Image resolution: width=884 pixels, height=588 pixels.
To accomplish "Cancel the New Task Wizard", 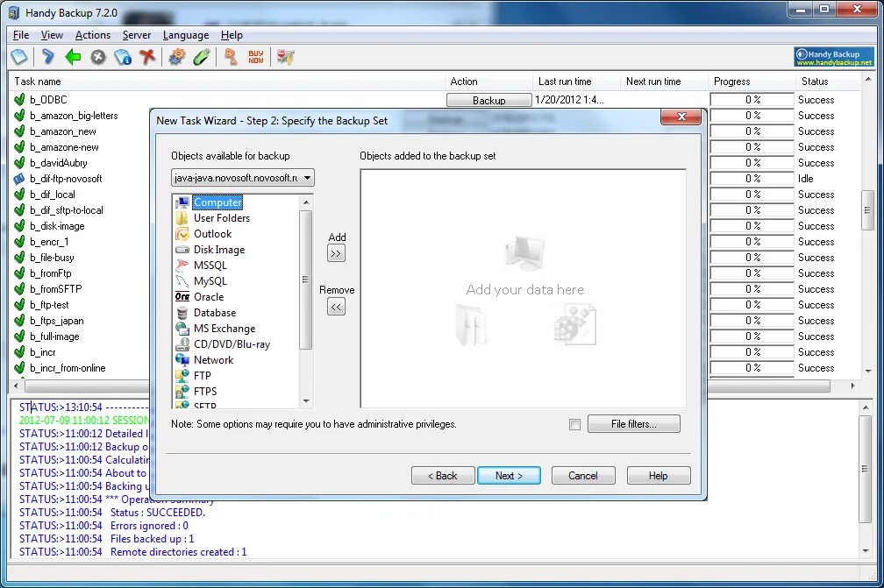I will click(x=583, y=475).
